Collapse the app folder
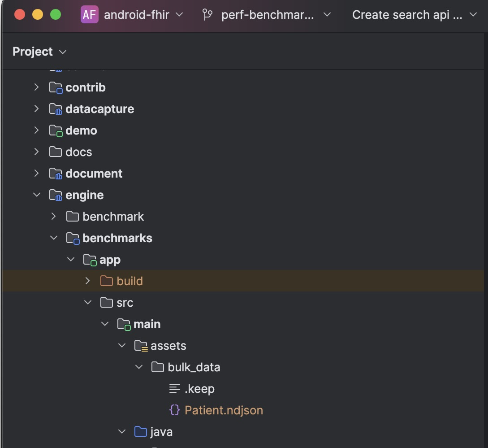 (x=71, y=259)
